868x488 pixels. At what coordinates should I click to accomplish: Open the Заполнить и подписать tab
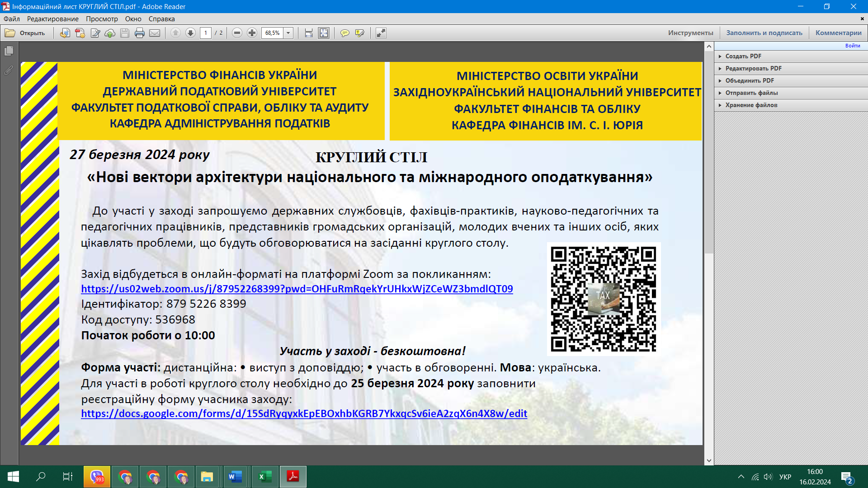[764, 33]
